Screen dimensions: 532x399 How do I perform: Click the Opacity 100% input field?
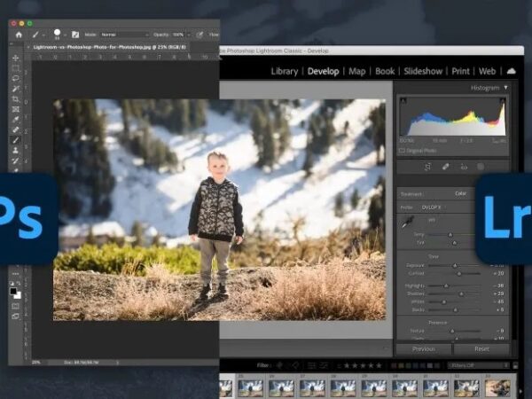point(178,35)
